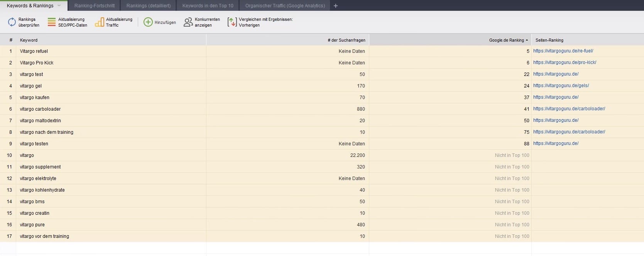Viewport: 644px width, 256px height.
Task: Select the vitargo supplement keyword row
Action: (x=40, y=167)
